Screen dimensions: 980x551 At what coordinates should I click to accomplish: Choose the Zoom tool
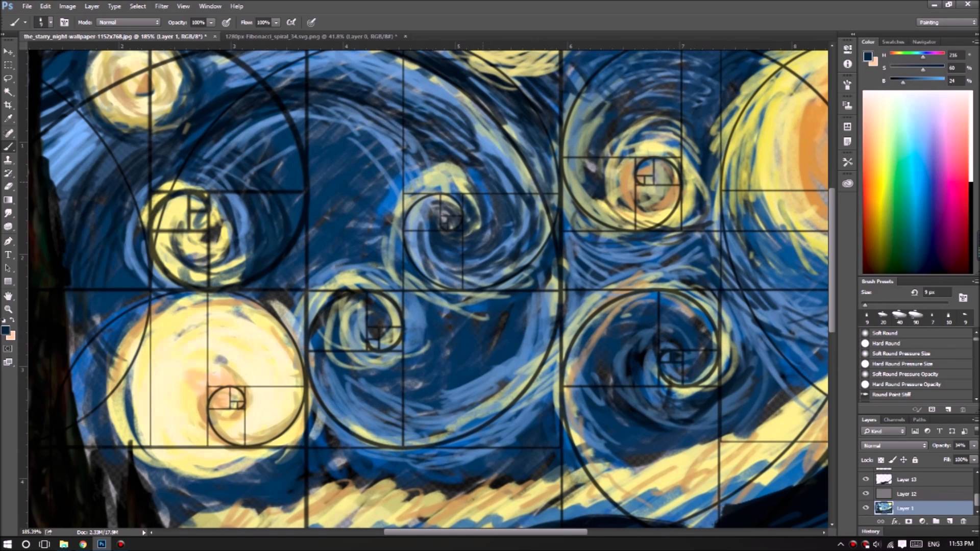click(x=9, y=309)
